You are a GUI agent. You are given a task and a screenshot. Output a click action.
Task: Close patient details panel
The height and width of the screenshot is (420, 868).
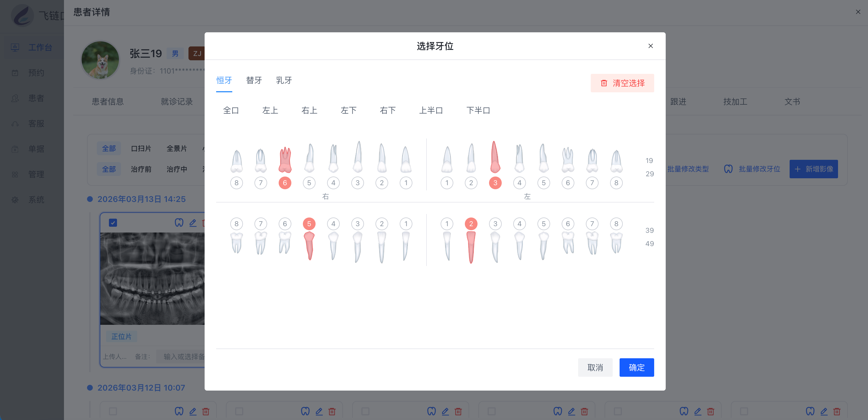pos(858,12)
